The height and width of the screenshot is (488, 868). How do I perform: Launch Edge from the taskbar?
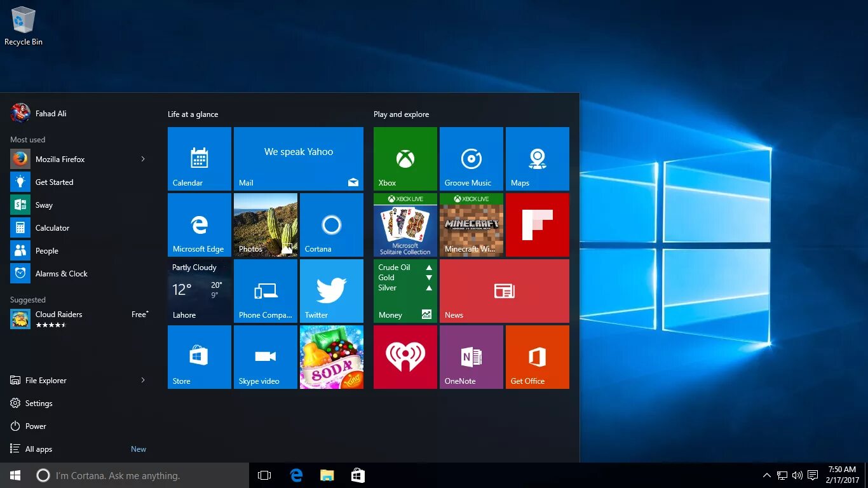(296, 475)
